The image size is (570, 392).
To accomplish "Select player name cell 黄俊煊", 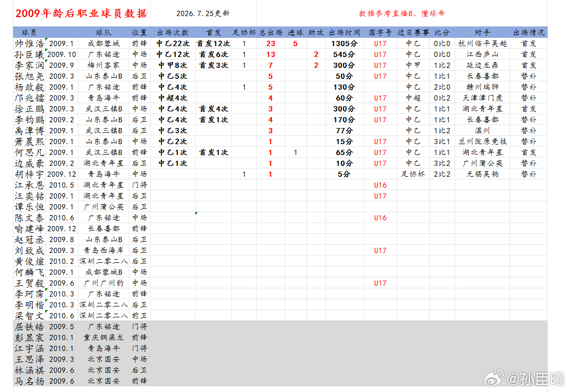I will tap(30, 261).
